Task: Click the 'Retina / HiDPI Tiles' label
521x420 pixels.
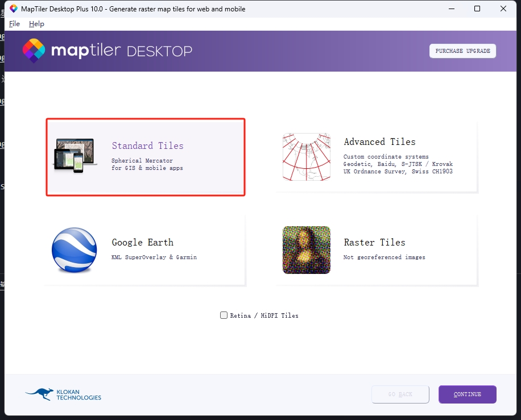Action: [x=264, y=315]
